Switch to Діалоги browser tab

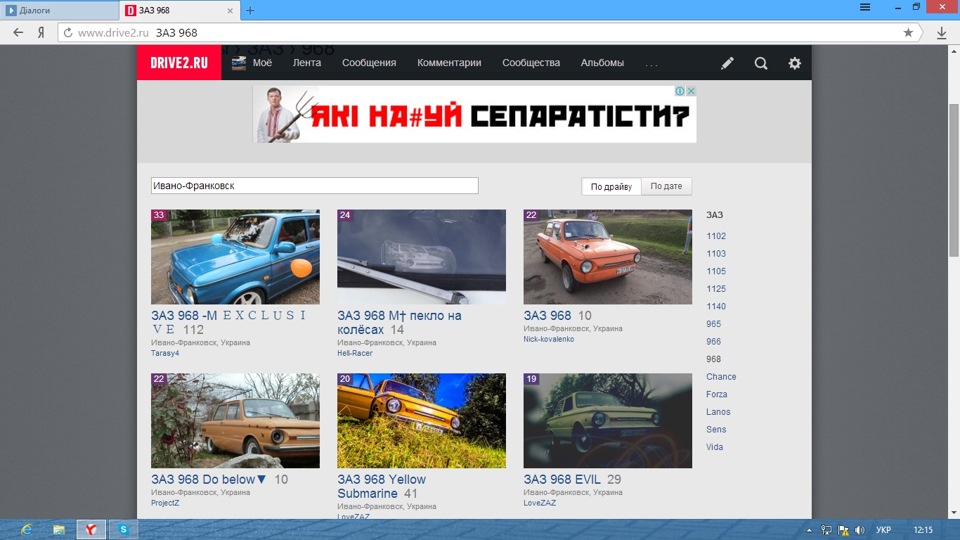tap(59, 10)
